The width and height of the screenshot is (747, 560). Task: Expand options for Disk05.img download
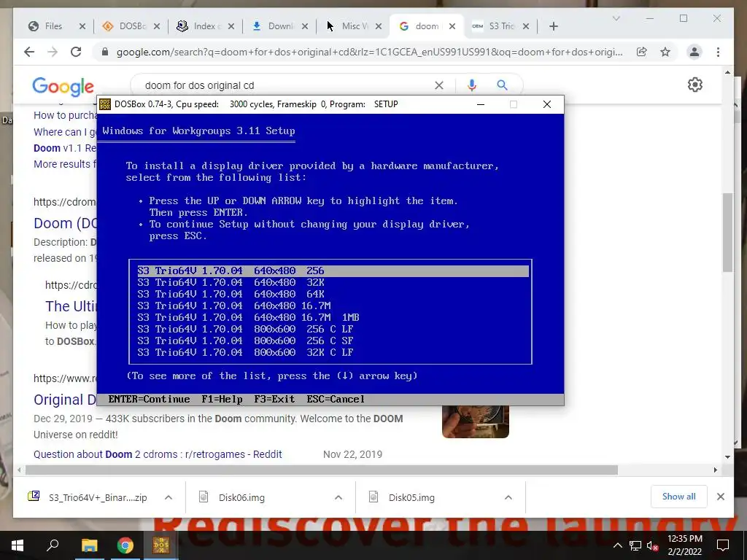(508, 497)
